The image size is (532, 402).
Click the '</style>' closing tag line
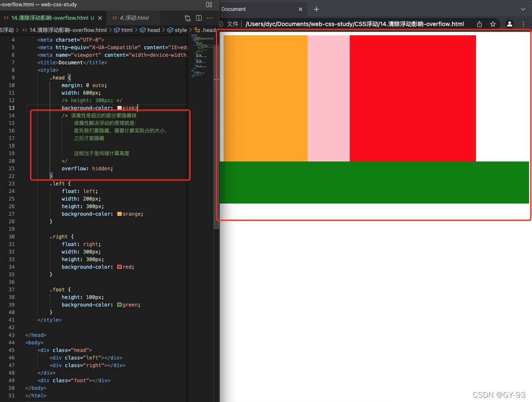click(50, 320)
